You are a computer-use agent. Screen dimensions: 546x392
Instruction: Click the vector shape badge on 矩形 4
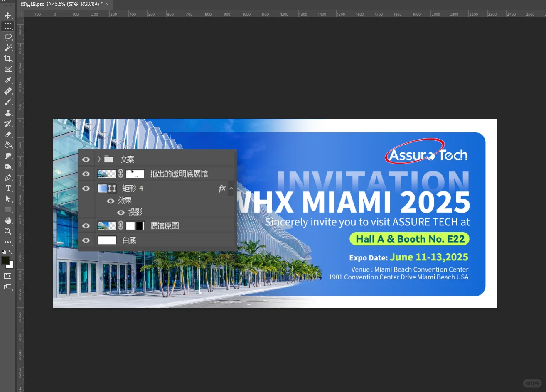(x=112, y=189)
